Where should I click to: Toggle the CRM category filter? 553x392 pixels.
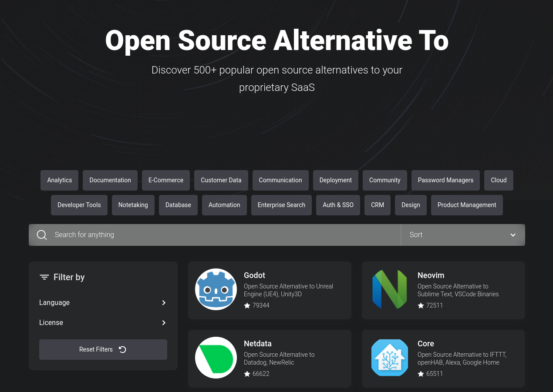(378, 205)
